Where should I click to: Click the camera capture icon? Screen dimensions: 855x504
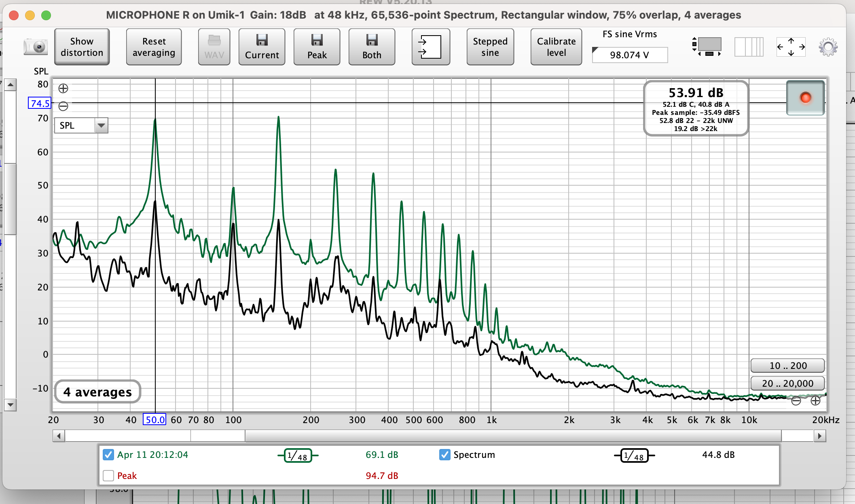36,47
